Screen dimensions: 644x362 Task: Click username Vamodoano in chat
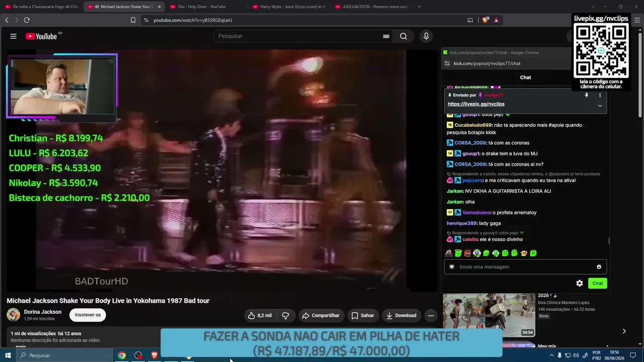pos(476,213)
